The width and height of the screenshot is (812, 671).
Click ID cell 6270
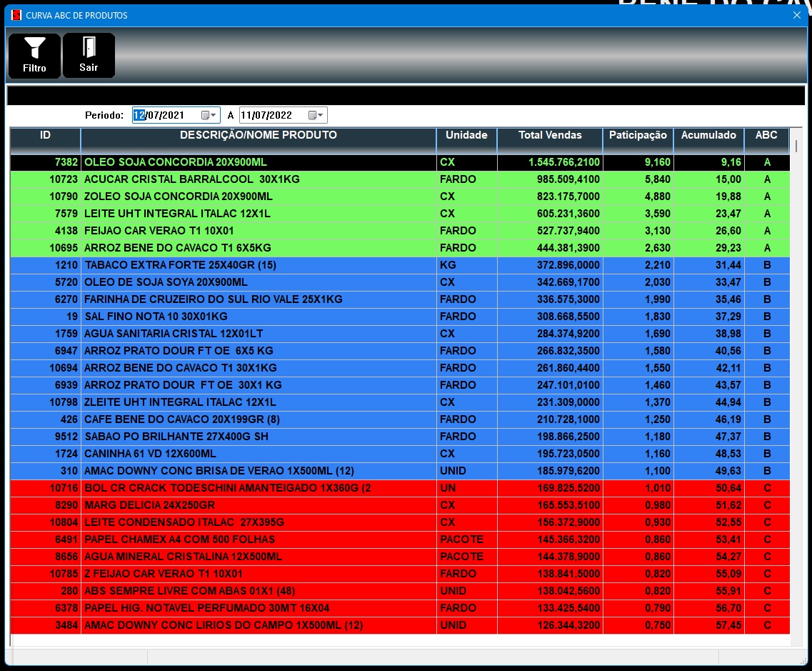[x=66, y=299]
